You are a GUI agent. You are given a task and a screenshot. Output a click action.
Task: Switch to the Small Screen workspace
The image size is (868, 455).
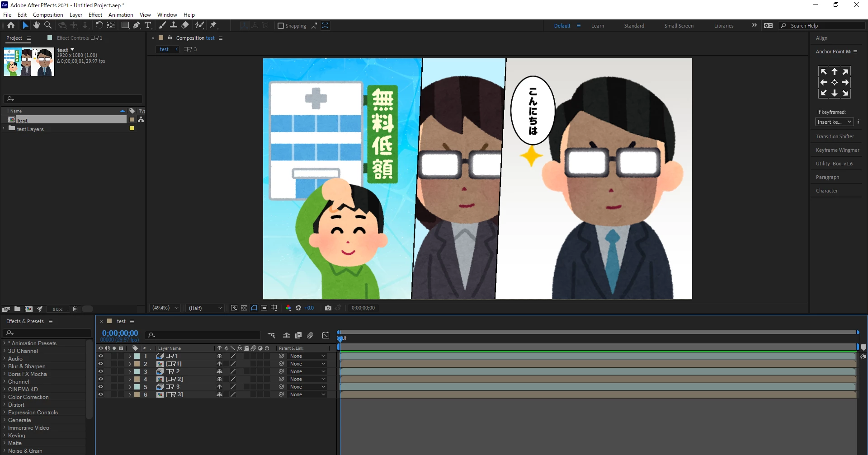pyautogui.click(x=679, y=26)
